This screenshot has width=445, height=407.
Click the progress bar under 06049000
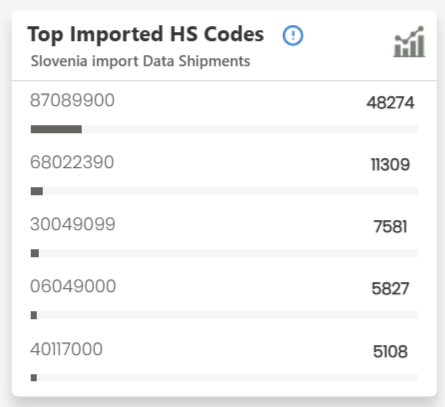coord(224,315)
